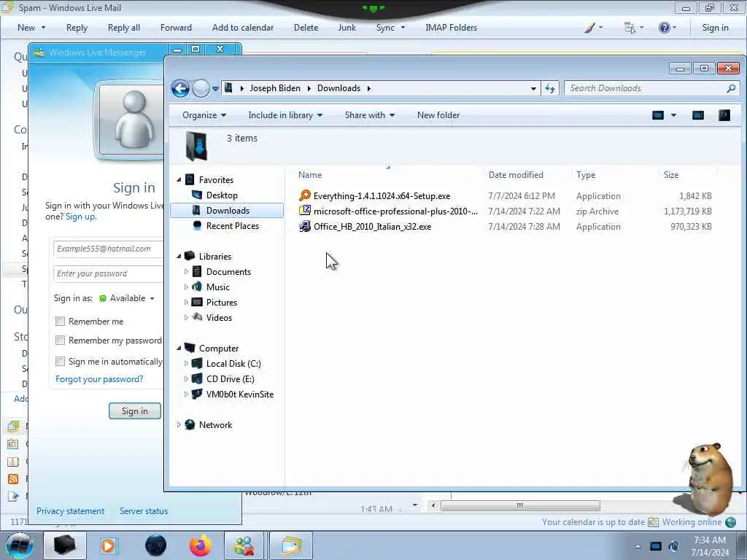Open Firefox from the taskbar
This screenshot has height=560, width=747.
[x=201, y=545]
